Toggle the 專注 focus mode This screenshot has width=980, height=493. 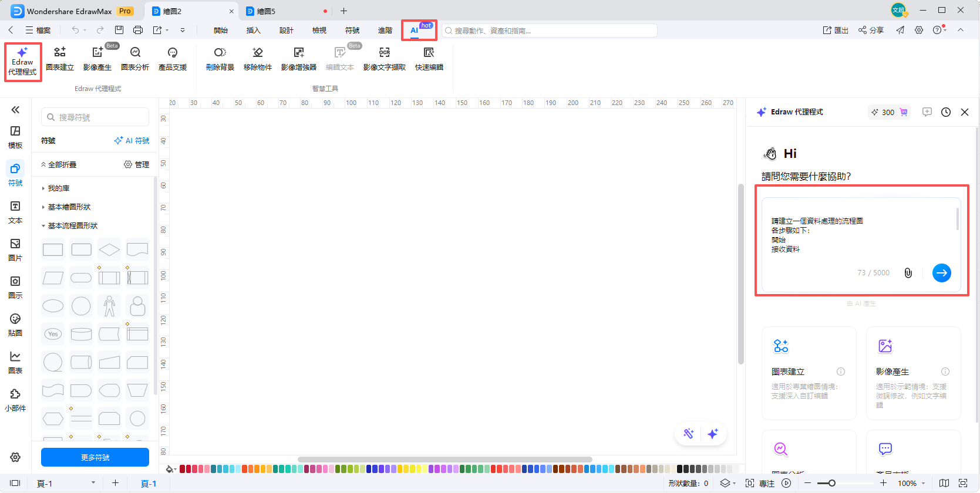click(x=760, y=483)
